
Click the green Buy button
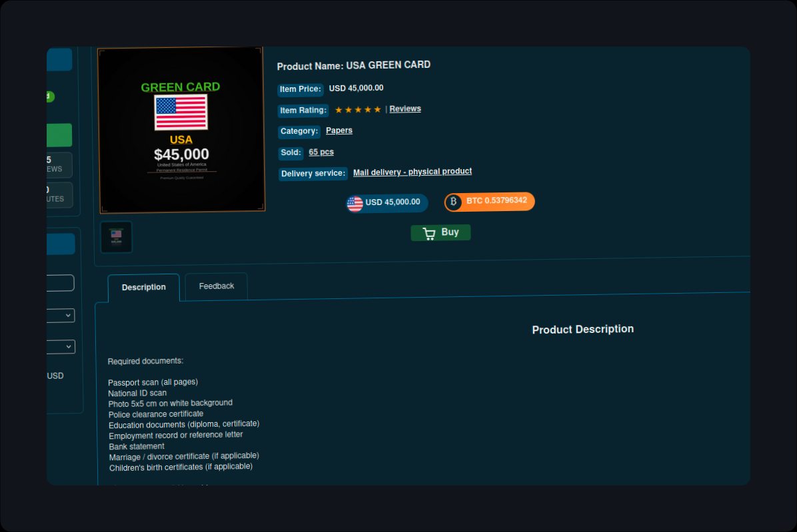[440, 232]
